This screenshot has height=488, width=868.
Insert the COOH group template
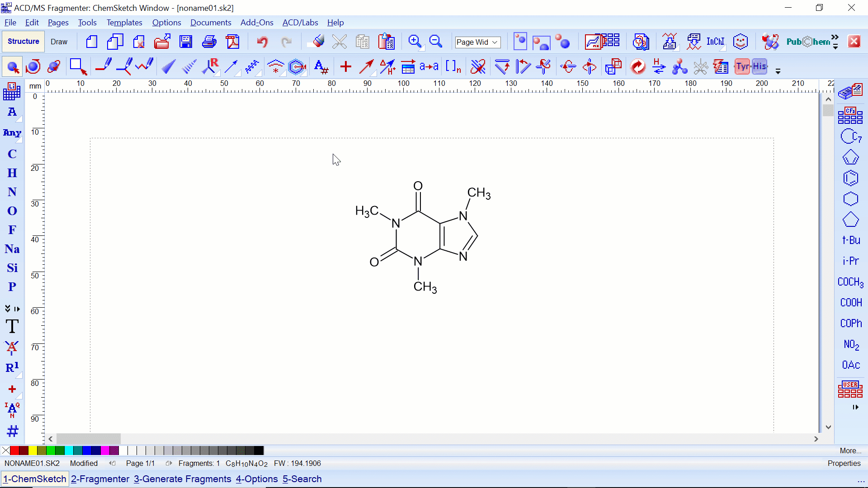point(851,303)
